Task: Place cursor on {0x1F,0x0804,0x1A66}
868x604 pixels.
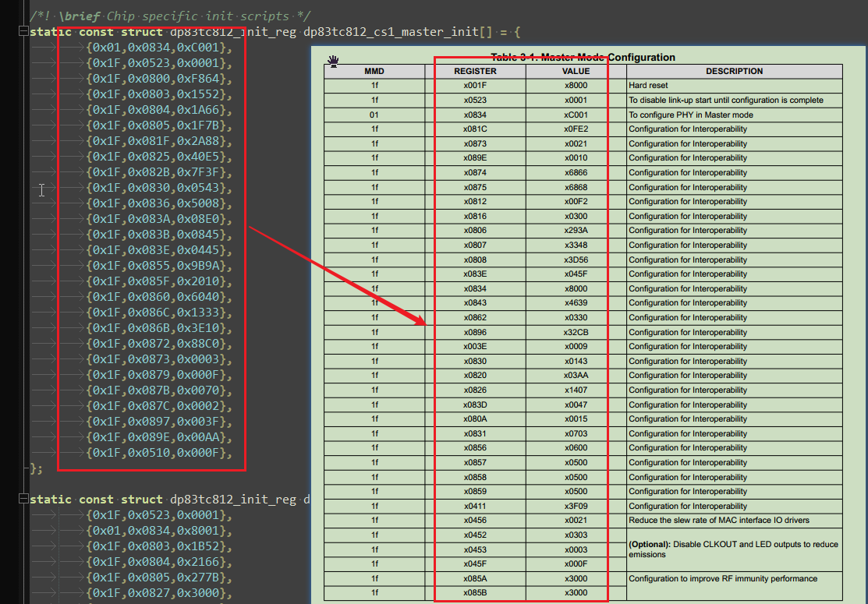Action: [x=159, y=110]
